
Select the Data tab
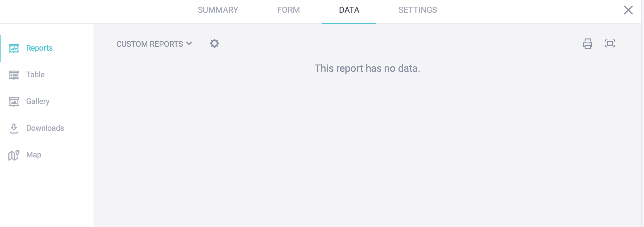[x=349, y=10]
